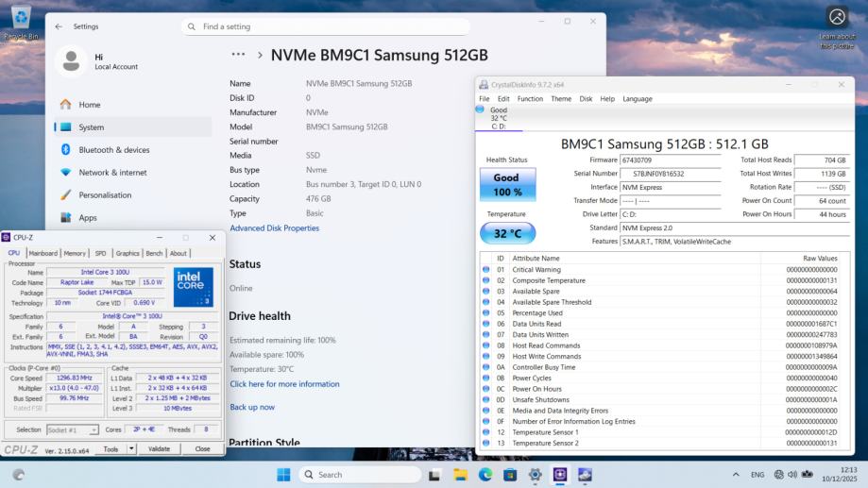
Task: Expand the Socket #1 selection dropdown
Action: click(x=94, y=430)
